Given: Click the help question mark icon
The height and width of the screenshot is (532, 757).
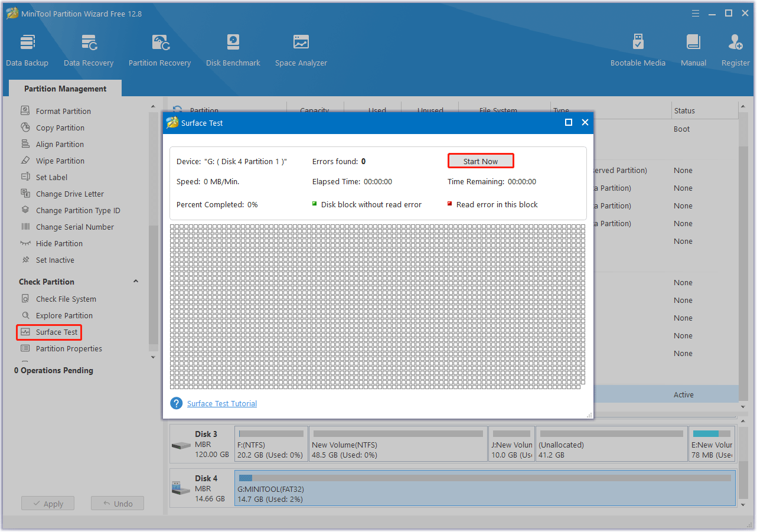Looking at the screenshot, I should tap(176, 403).
